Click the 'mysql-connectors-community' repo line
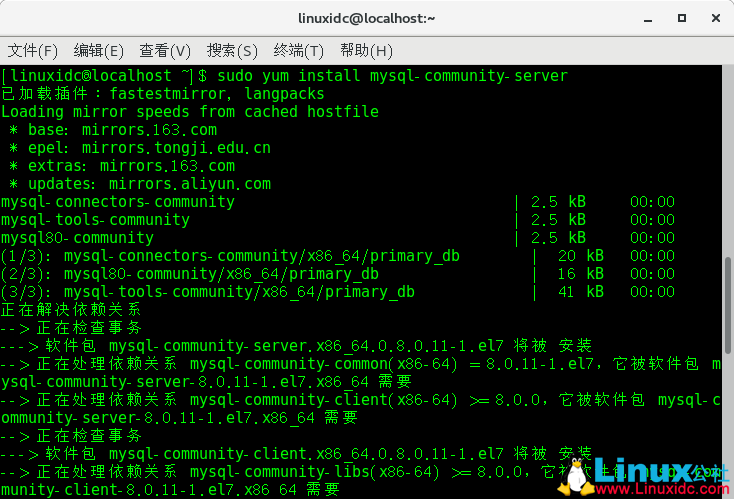The height and width of the screenshot is (499, 734). pos(338,202)
